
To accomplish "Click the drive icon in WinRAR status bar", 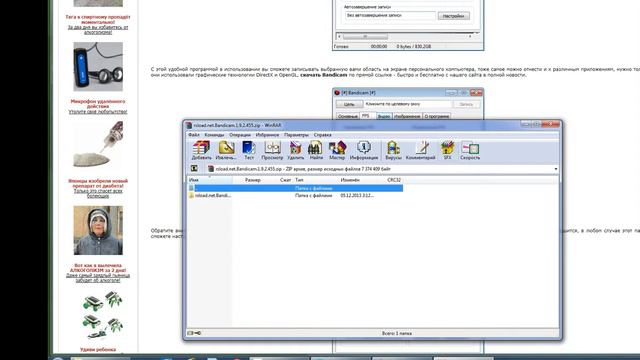I will tap(190, 333).
